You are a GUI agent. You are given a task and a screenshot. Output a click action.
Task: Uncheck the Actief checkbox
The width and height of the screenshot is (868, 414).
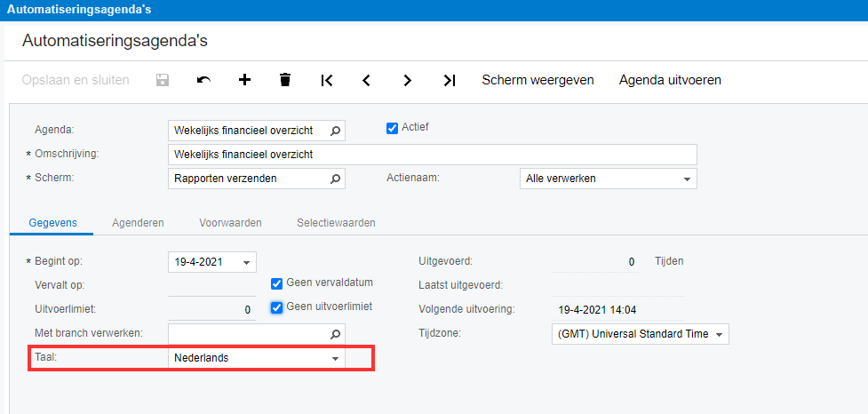pyautogui.click(x=392, y=128)
